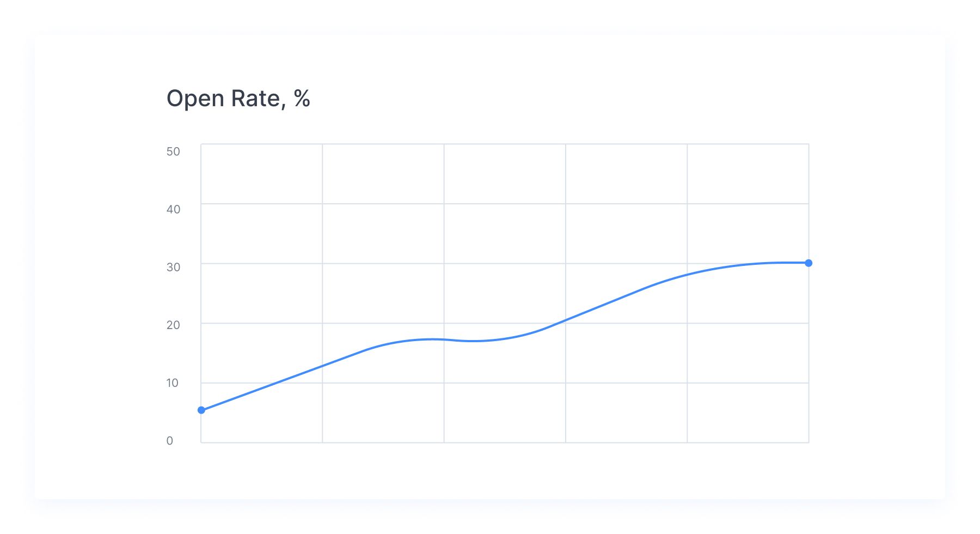The height and width of the screenshot is (534, 980).
Task: Click the line's dip near the middle gridline
Action: pos(474,341)
